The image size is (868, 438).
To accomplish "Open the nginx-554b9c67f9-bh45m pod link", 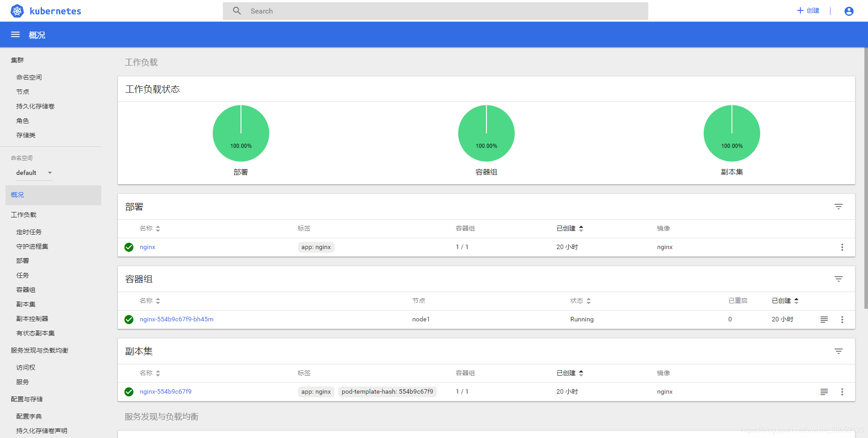I will point(176,320).
